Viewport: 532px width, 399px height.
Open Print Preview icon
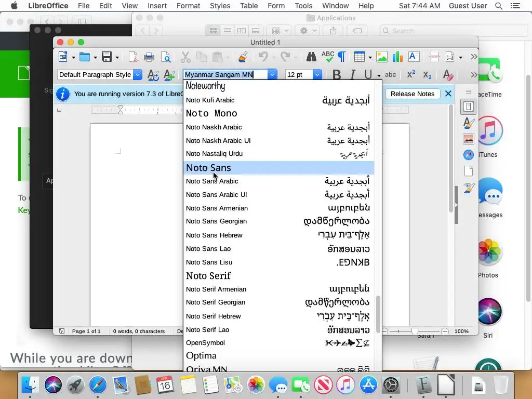point(166,57)
